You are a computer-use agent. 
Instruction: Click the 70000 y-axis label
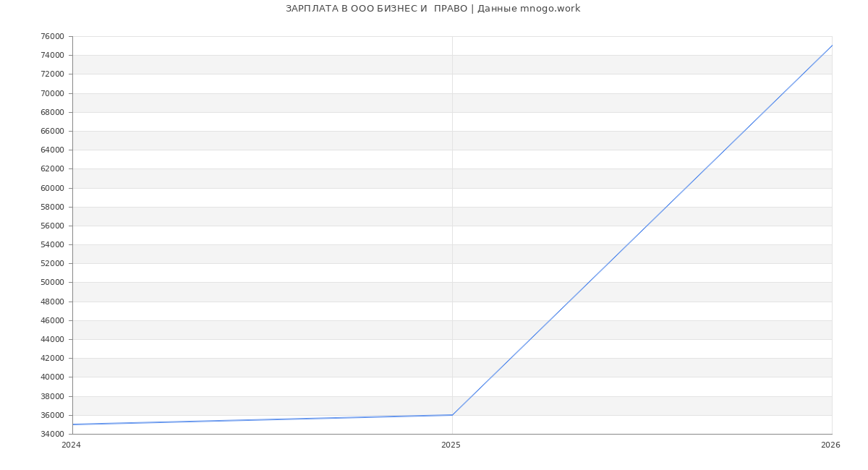(x=52, y=93)
